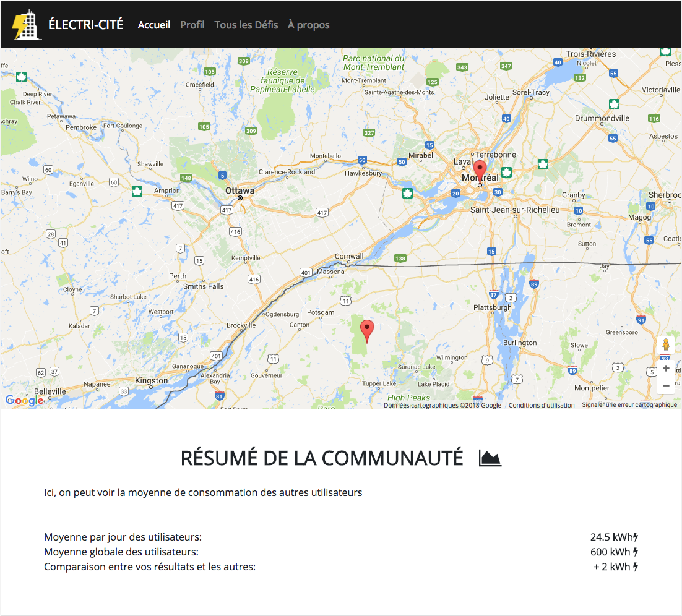The width and height of the screenshot is (682, 616).
Task: Click the area chart icon beside community heading
Action: click(490, 458)
